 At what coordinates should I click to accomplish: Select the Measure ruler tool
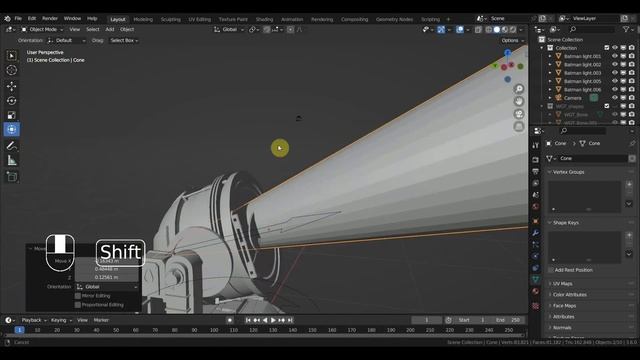[x=11, y=160]
